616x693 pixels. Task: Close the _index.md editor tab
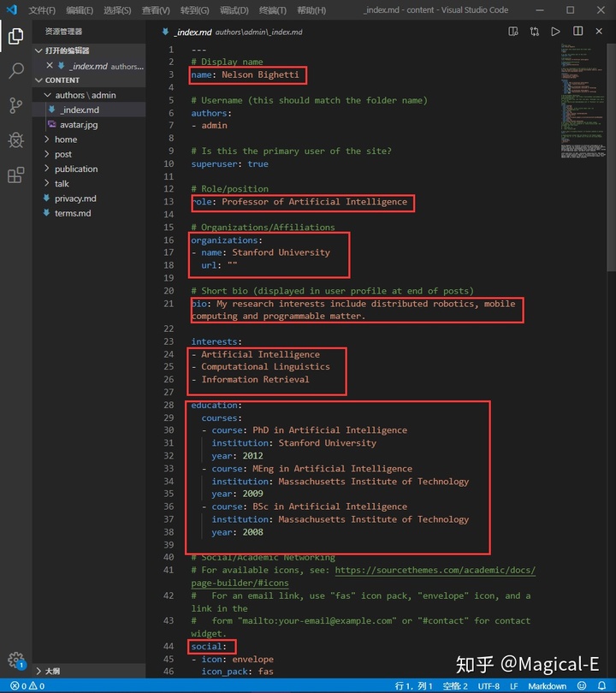[x=599, y=32]
